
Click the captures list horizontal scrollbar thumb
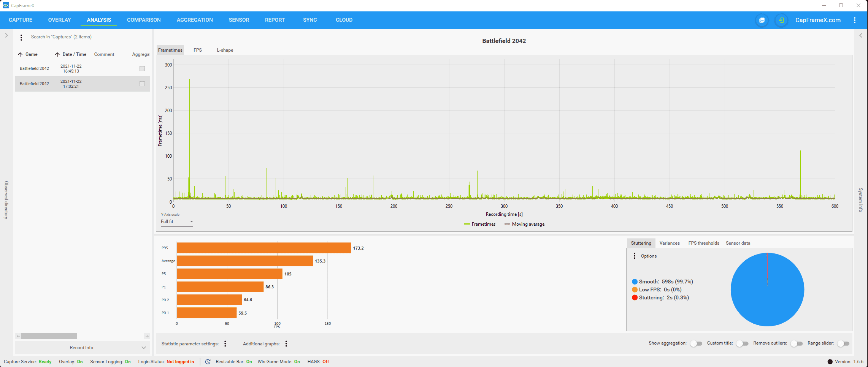[49, 336]
